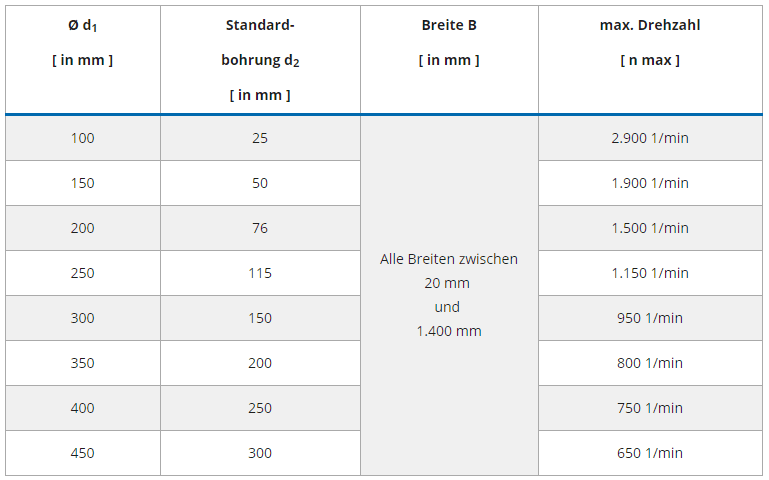Select the 800 1/min speed cell
Viewport: 769px width, 480px height.
click(x=650, y=363)
